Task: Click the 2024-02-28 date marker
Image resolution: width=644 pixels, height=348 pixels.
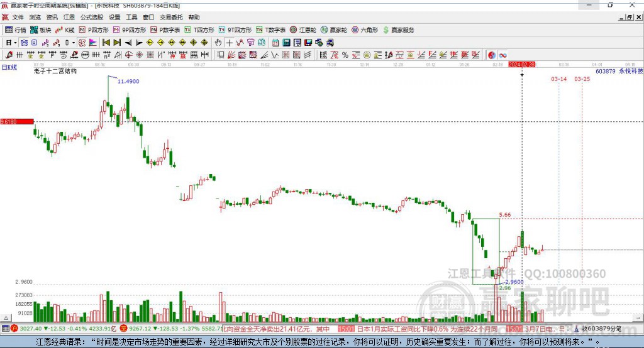Action: (521, 65)
